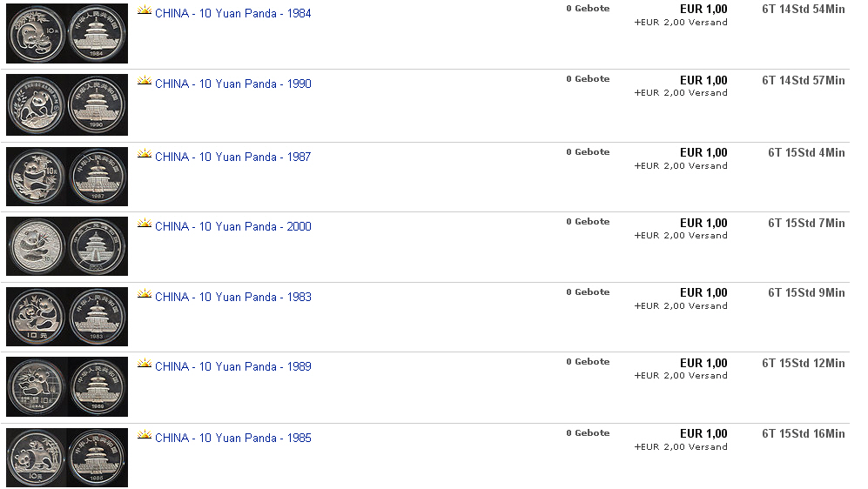Screen dimensions: 868x489
Task: Go to the "10 Yuan Panda - 1990" listing link
Action: (232, 84)
